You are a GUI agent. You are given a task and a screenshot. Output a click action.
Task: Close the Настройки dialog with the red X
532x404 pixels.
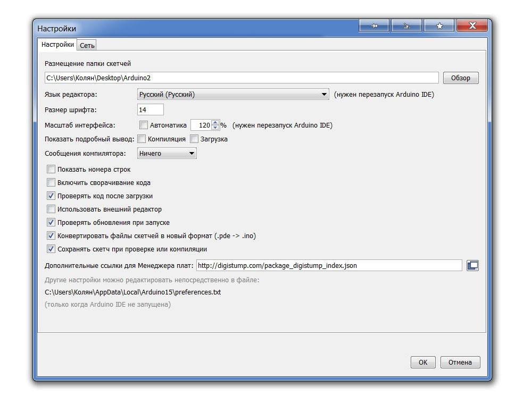tap(472, 26)
